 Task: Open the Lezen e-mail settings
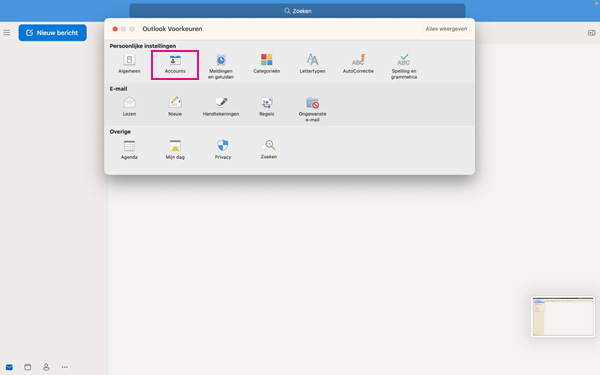[129, 106]
